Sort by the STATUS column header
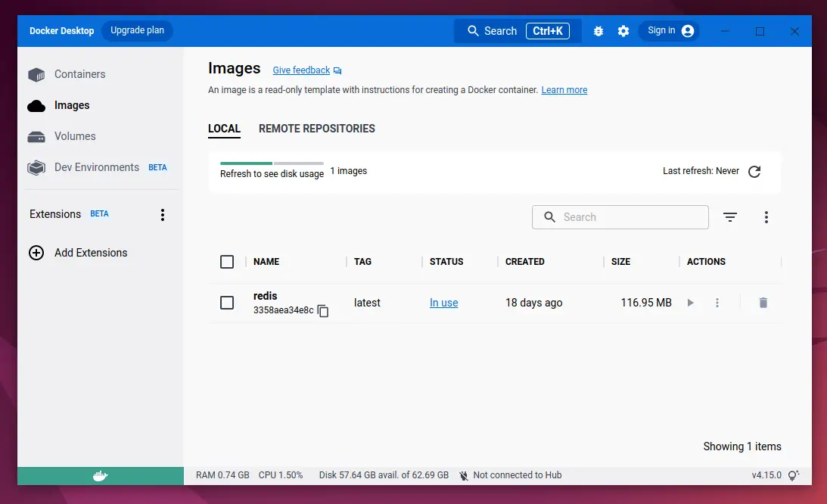 446,262
